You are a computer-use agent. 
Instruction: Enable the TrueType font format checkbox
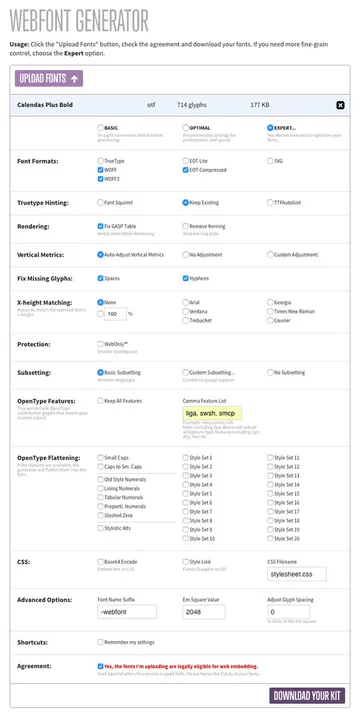(x=100, y=161)
